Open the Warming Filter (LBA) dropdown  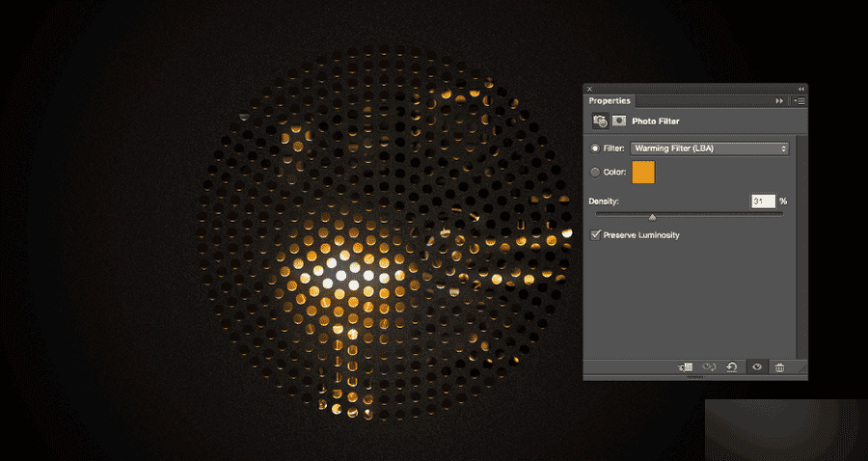(x=709, y=149)
